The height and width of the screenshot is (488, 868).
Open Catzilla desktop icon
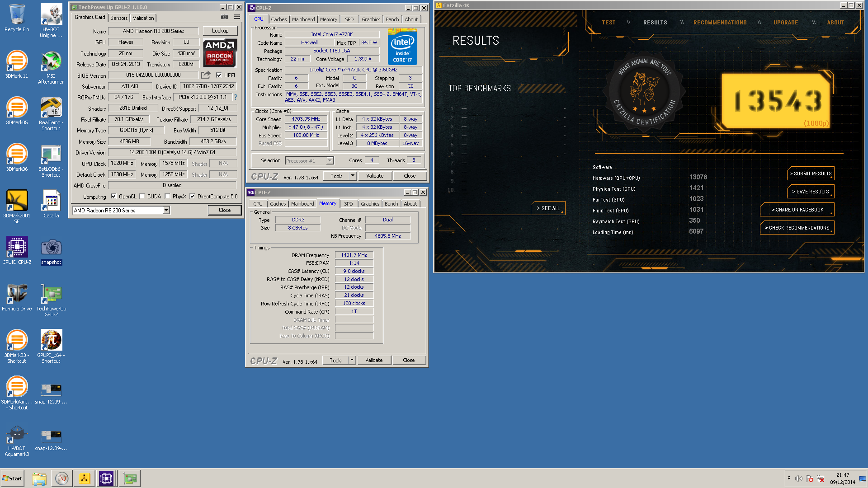[51, 204]
